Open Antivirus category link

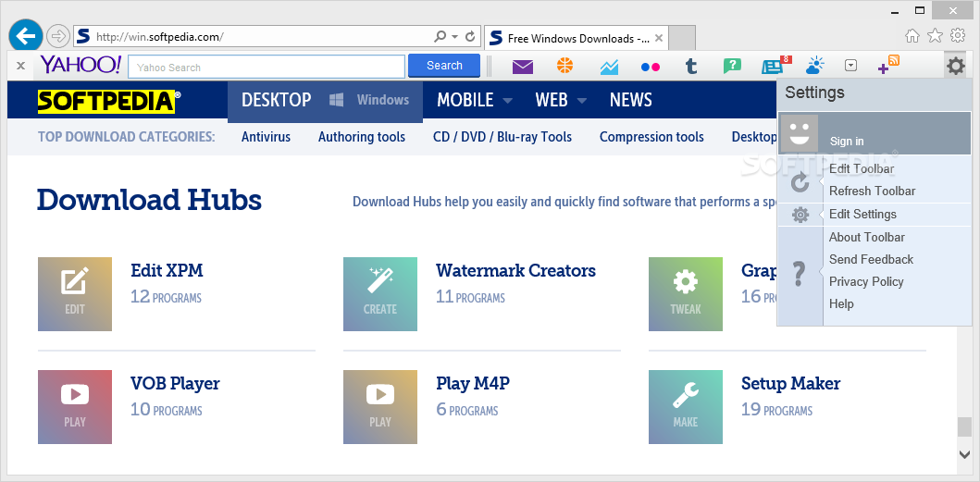point(267,137)
